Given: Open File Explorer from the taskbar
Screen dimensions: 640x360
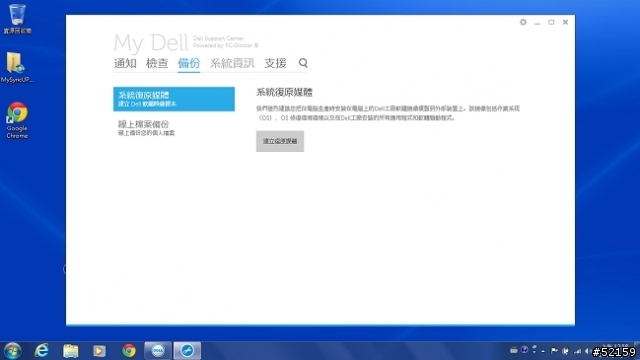Looking at the screenshot, I should (x=71, y=351).
